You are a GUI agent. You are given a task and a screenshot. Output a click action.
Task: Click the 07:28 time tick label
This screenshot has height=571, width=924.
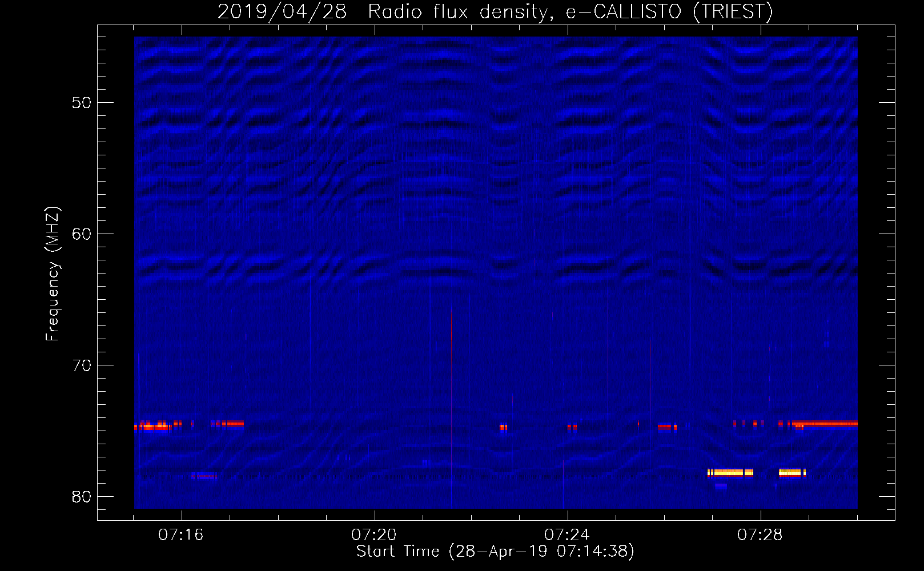click(760, 535)
